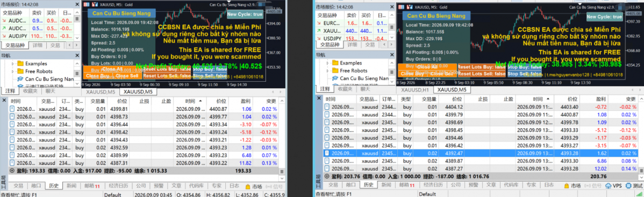Click 盈利 summary plus icon in left history
The width and height of the screenshot is (644, 197).
point(11,170)
